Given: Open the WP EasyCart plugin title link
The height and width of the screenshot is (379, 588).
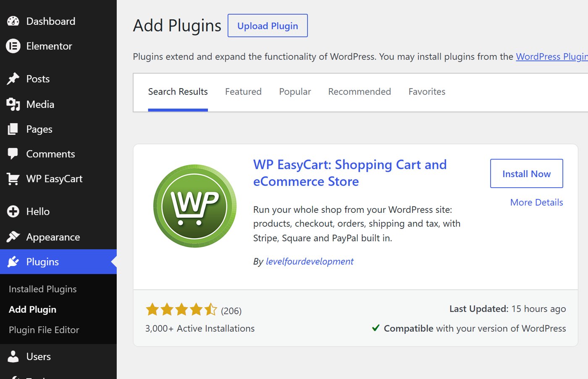Looking at the screenshot, I should pos(350,173).
